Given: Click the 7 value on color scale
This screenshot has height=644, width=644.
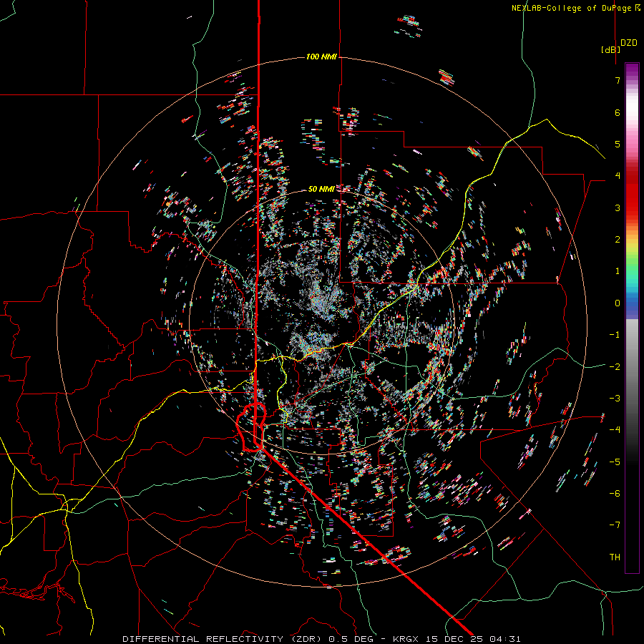Looking at the screenshot, I should pos(618,80).
